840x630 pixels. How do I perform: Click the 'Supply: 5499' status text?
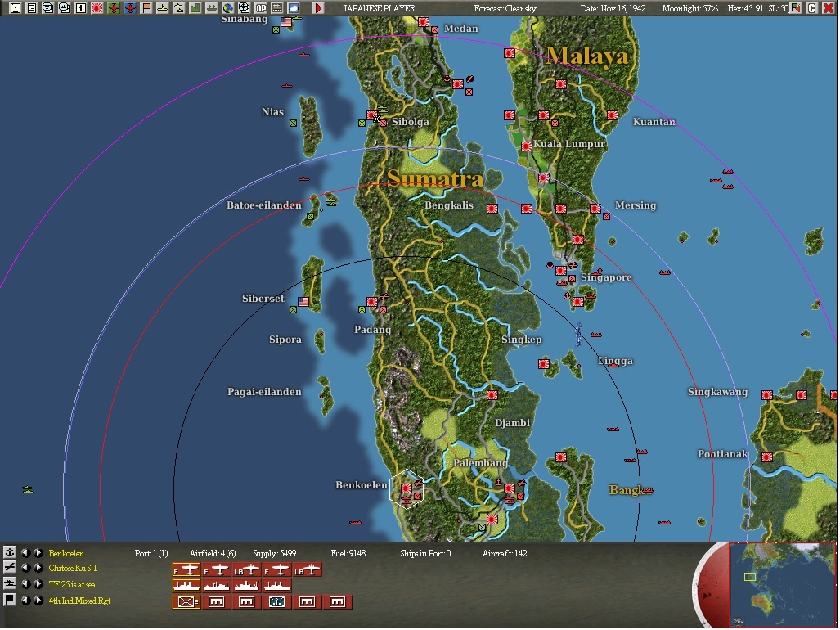coord(274,553)
